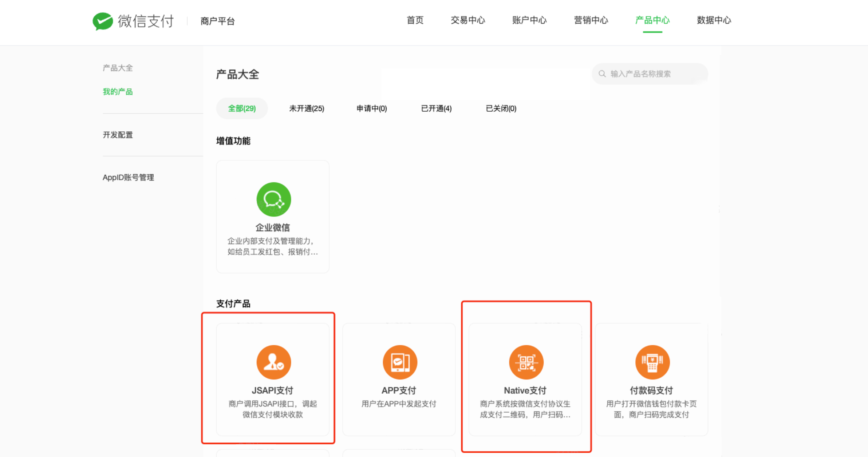Open the 企业微信 green chat icon
Screen dimensions: 868x457
coord(273,199)
